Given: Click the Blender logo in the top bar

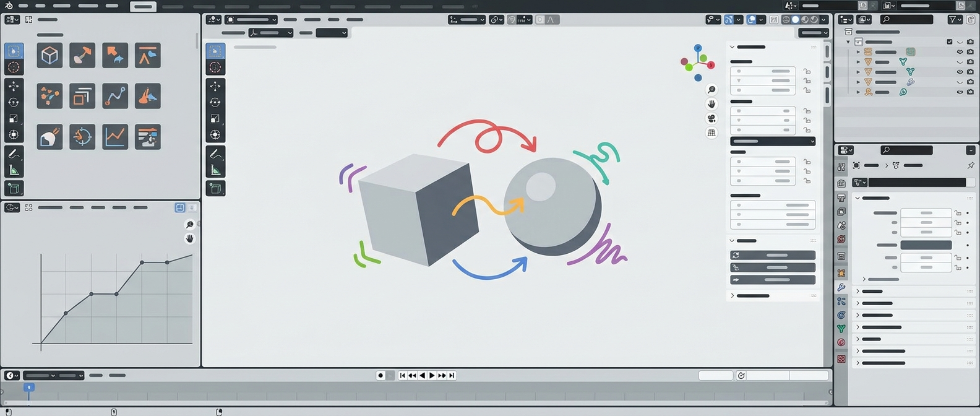Looking at the screenshot, I should tap(9, 6).
